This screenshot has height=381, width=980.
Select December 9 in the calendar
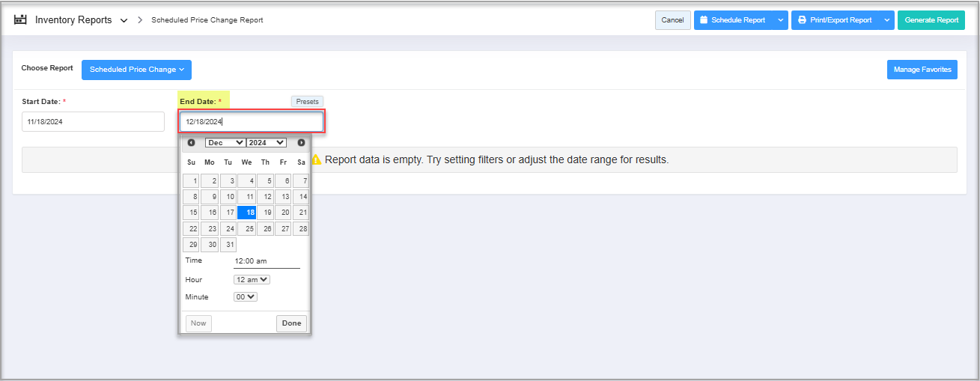210,197
